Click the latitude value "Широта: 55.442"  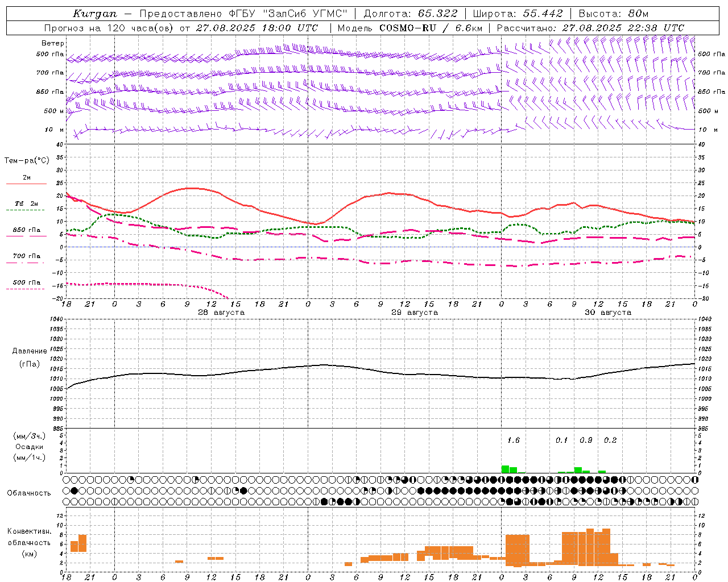518,14
